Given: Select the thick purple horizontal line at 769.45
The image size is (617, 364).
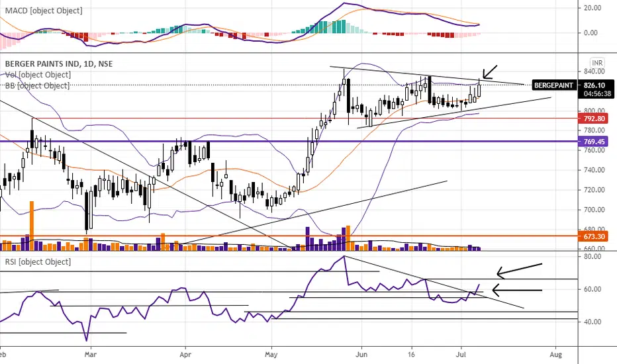Looking at the screenshot, I should click(289, 141).
